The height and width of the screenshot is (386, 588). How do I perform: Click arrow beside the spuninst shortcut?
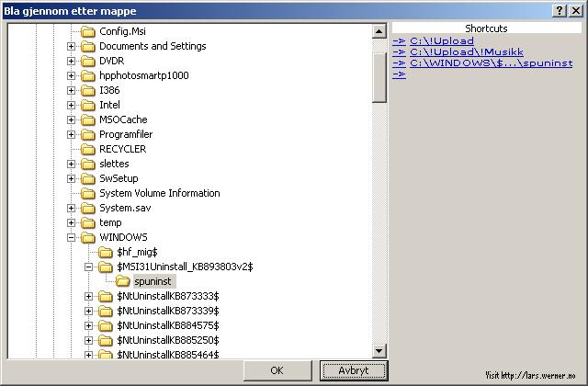(399, 63)
